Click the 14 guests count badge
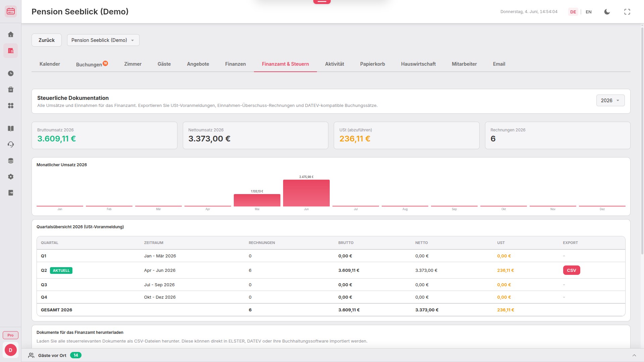The image size is (644, 362). pyautogui.click(x=76, y=355)
